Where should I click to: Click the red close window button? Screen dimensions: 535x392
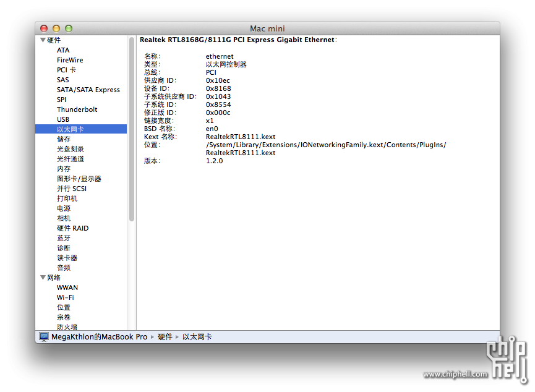[44, 28]
